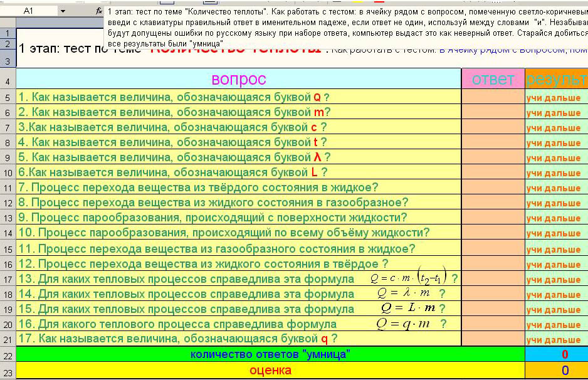Select the grade value cell in row 23
Viewport: 588px width, 380px height.
coord(556,371)
